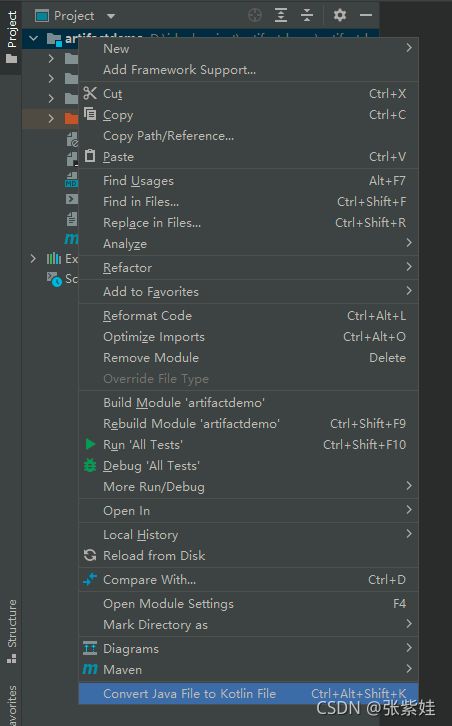The image size is (452, 726).
Task: Click the Reload from Disk refresh icon
Action: click(x=90, y=555)
